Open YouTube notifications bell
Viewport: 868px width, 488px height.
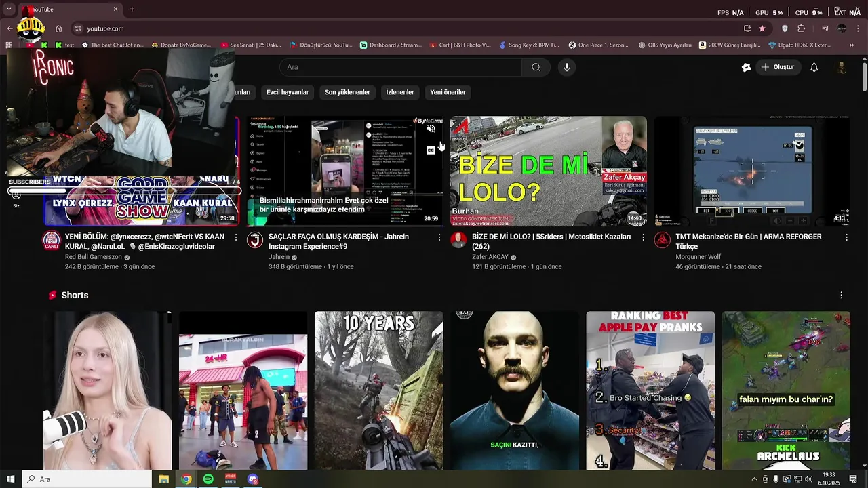tap(814, 67)
